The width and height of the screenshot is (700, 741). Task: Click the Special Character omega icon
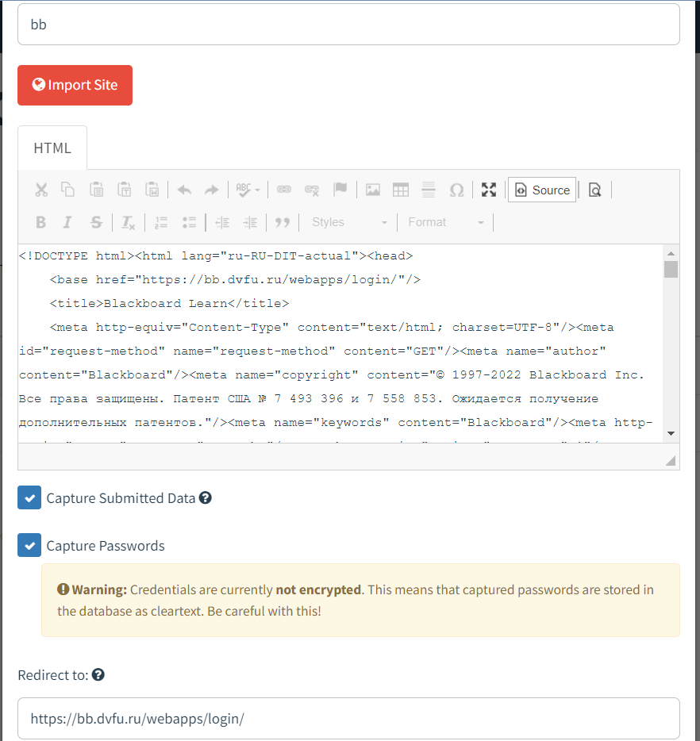(x=456, y=190)
